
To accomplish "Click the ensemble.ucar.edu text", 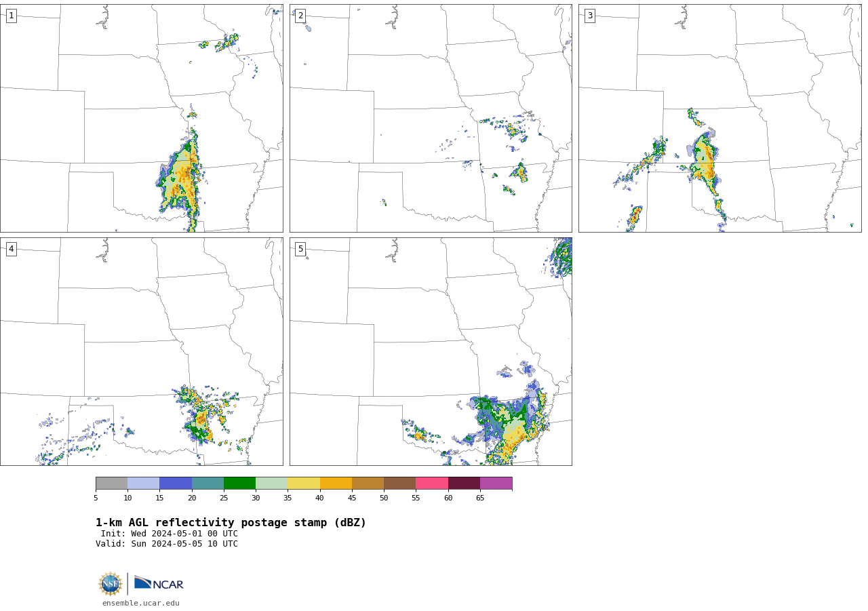I will [x=141, y=604].
